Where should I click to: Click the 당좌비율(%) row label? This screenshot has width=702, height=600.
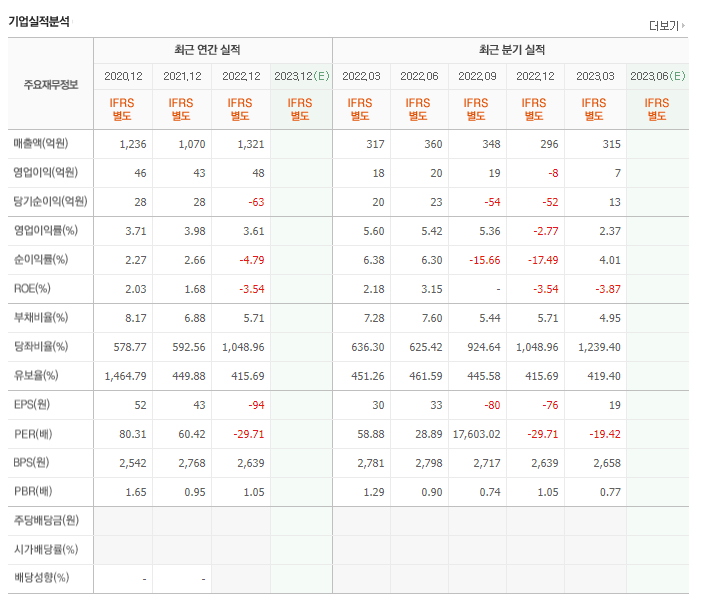[41, 346]
